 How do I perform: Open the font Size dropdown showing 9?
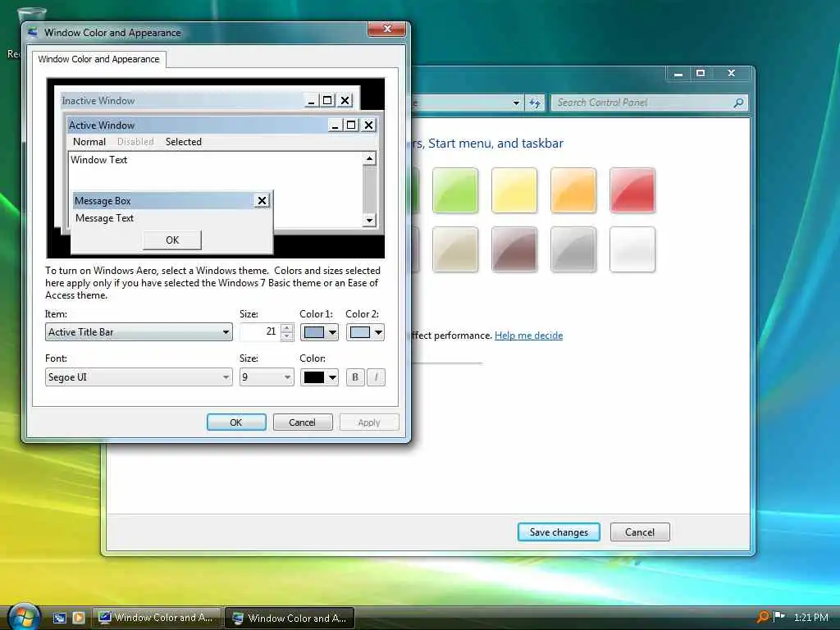coord(267,377)
